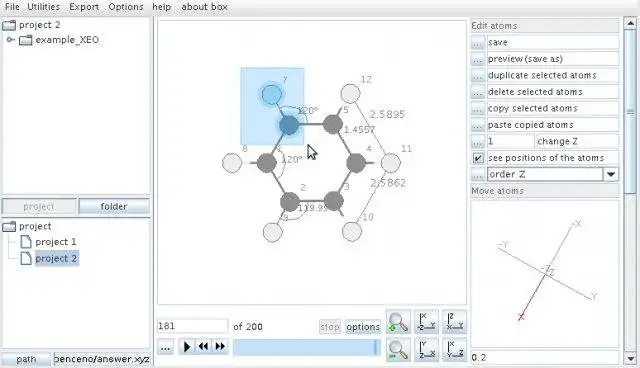The height and width of the screenshot is (368, 640).
Task: Click the change Z button
Action: point(577,142)
